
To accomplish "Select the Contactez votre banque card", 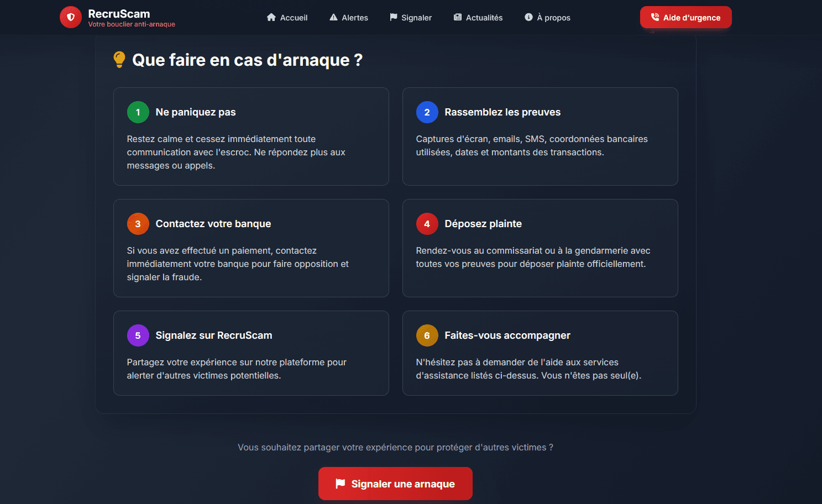I will pos(251,248).
